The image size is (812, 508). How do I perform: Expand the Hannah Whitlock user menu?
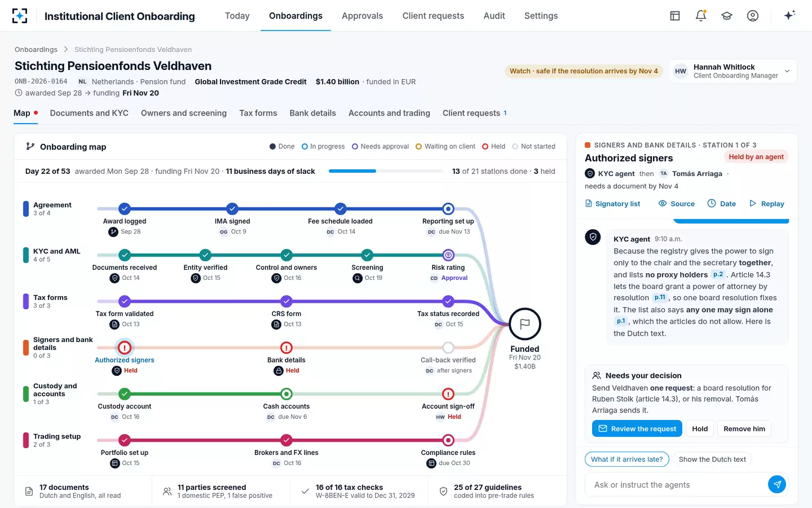732,71
